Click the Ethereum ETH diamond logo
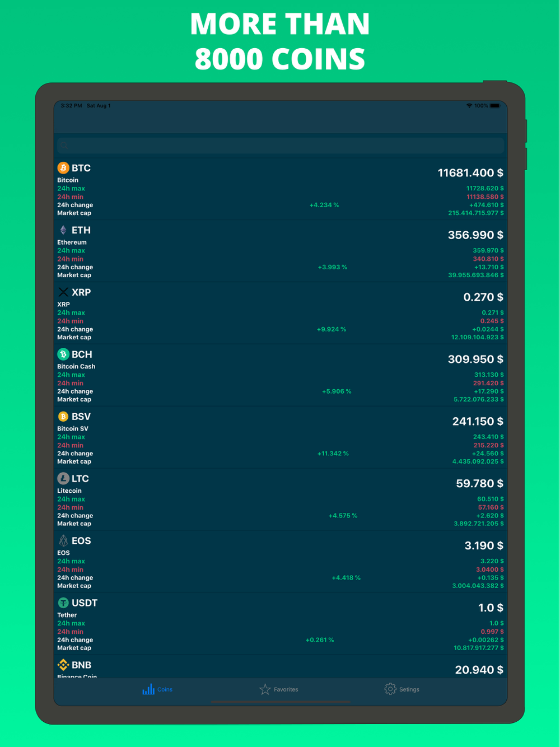Viewport: 560px width, 747px height. coord(63,230)
